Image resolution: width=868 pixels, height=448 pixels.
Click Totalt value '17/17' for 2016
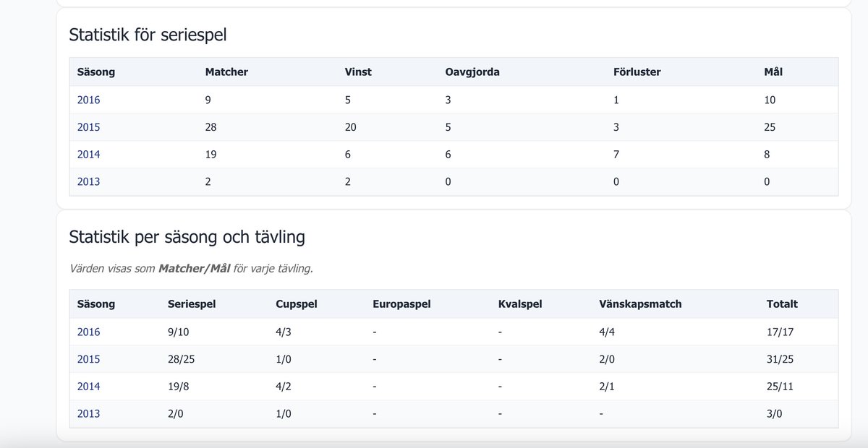pyautogui.click(x=780, y=332)
